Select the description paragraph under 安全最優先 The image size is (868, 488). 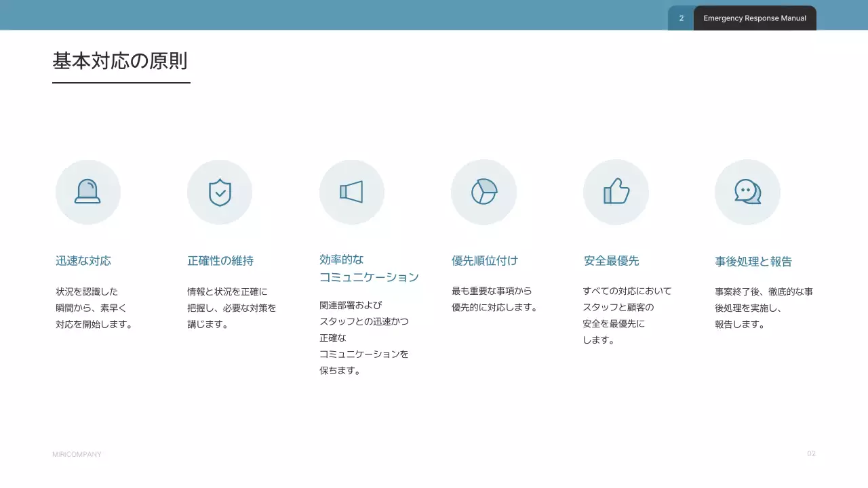(627, 315)
